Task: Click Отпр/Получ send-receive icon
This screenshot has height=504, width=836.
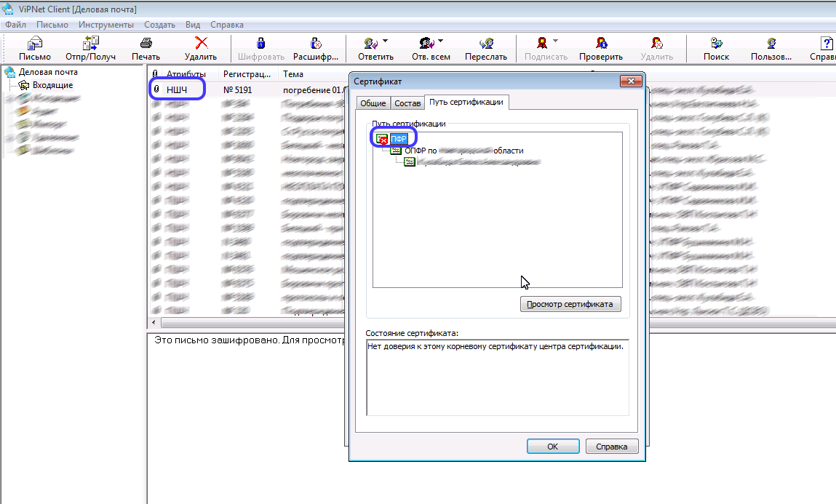Action: coord(90,44)
